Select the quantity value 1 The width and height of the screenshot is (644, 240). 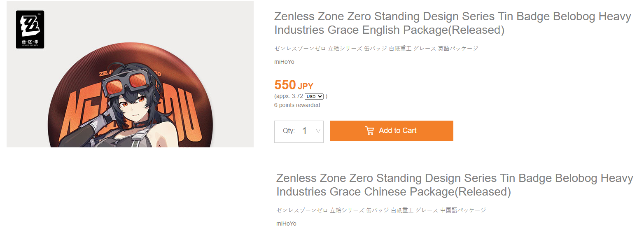305,131
